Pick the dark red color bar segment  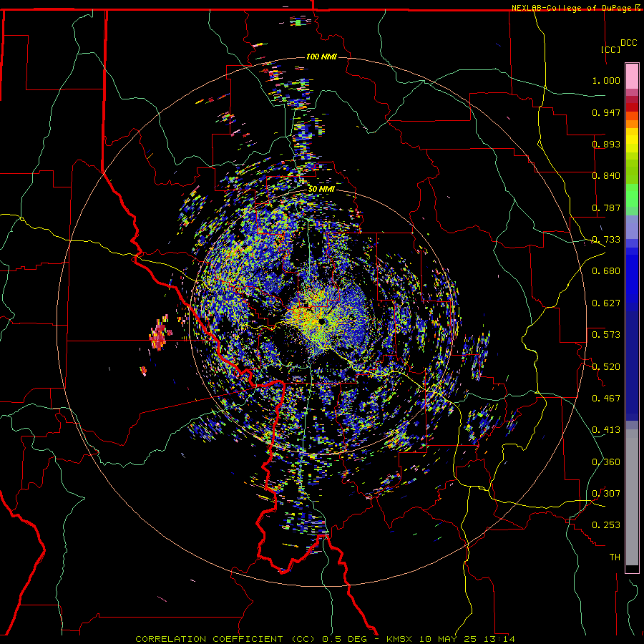tap(632, 107)
